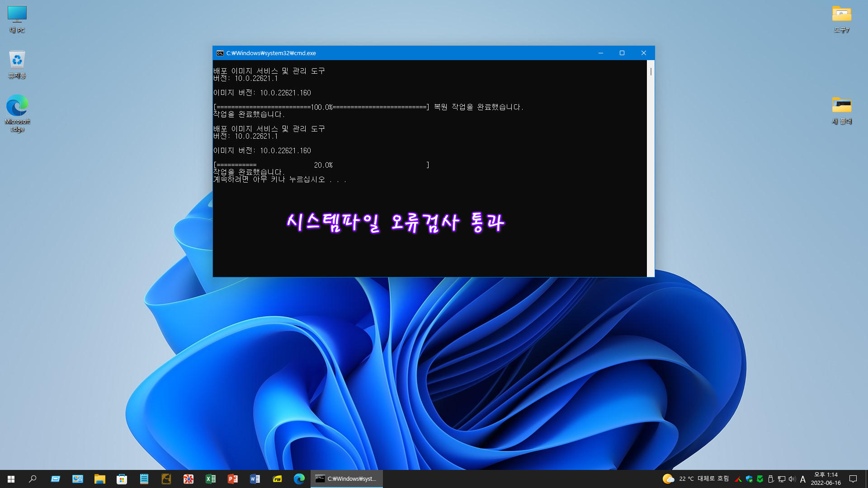Select the cmd.exe taskbar button
Viewport: 868px width, 488px height.
(x=347, y=479)
